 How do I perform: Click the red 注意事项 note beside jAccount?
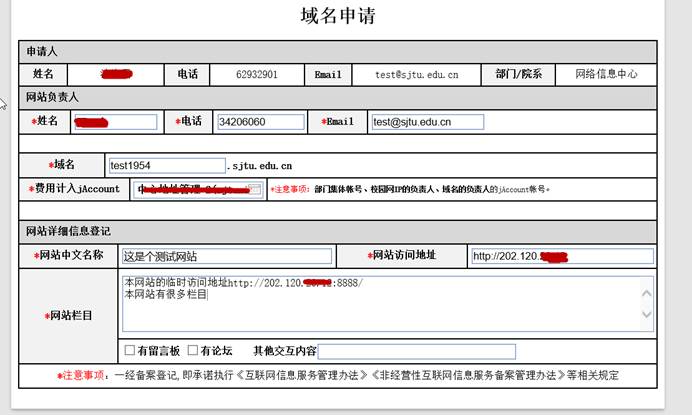[410, 189]
